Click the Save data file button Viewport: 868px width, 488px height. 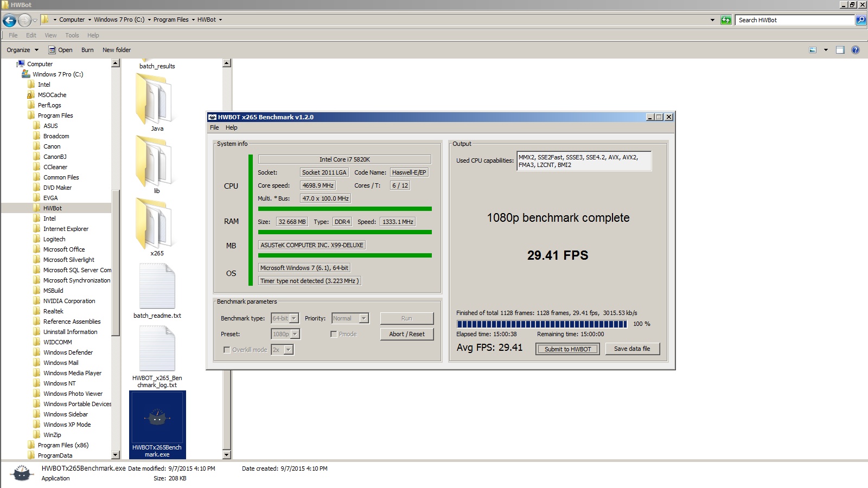click(x=632, y=349)
